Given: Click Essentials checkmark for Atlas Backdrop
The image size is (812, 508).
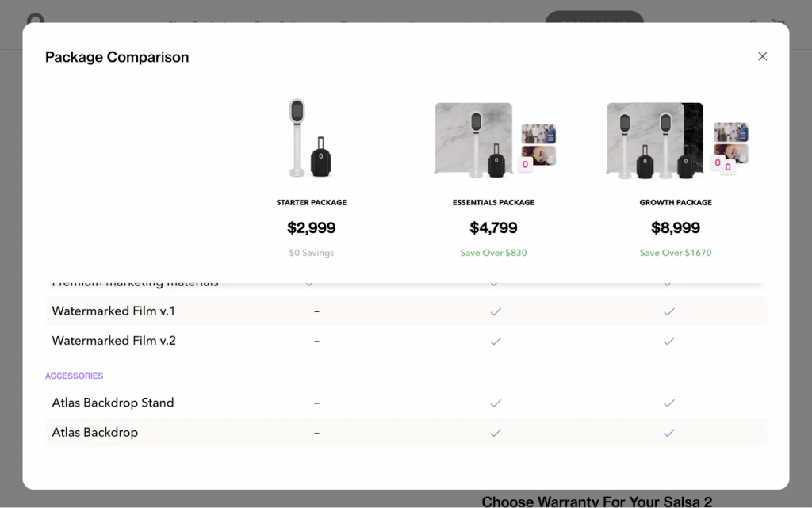Looking at the screenshot, I should point(496,433).
